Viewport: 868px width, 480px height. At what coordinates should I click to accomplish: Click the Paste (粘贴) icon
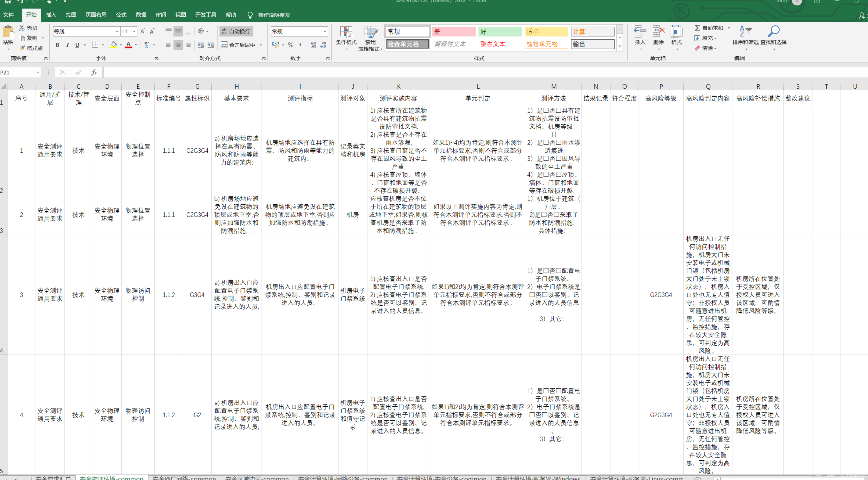[x=8, y=32]
